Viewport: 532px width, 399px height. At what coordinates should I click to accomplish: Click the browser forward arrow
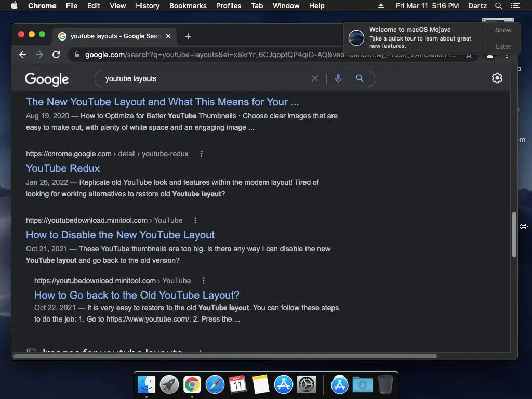point(39,55)
